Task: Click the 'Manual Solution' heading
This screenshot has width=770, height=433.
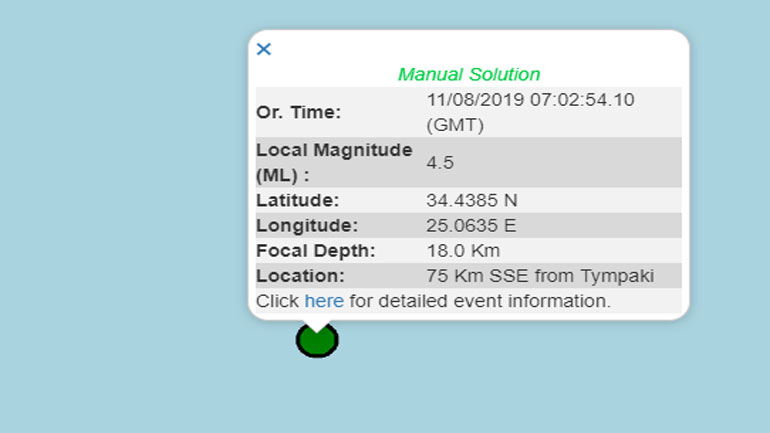Action: pos(468,74)
